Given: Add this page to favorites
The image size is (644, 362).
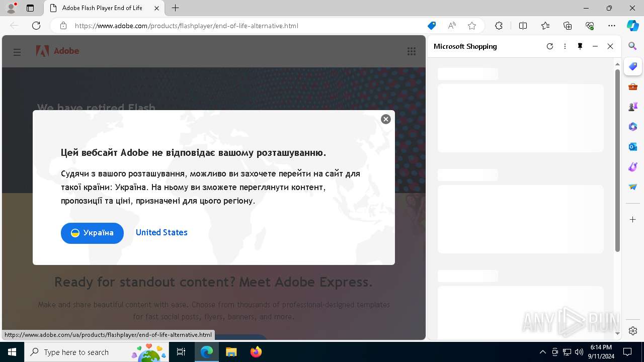Looking at the screenshot, I should click(x=472, y=26).
